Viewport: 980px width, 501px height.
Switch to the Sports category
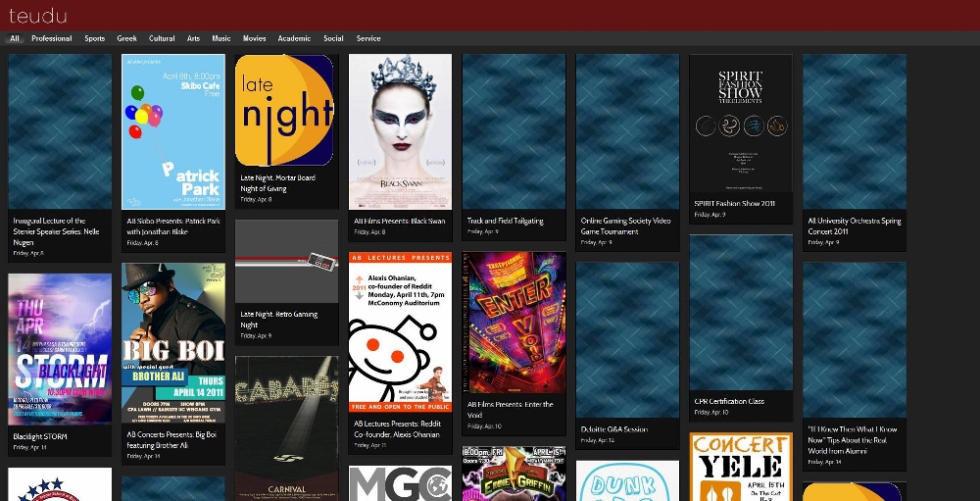[94, 38]
